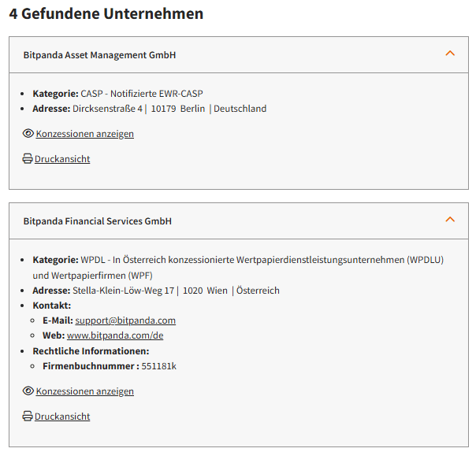
Task: Collapse the Bitpanda Asset Management GmbH card
Action: 450,54
